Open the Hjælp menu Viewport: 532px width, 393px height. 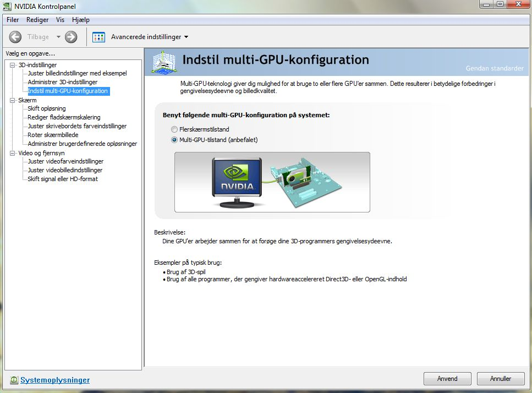(x=81, y=20)
